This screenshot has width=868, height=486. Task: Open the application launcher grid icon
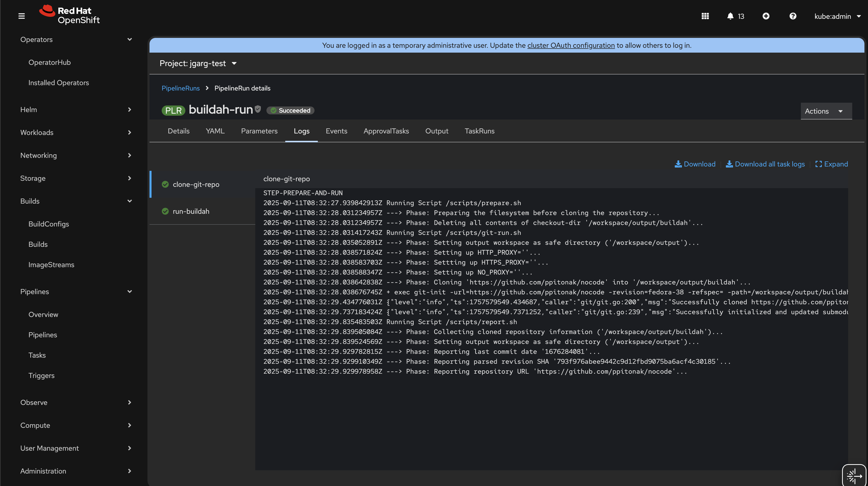pos(705,16)
